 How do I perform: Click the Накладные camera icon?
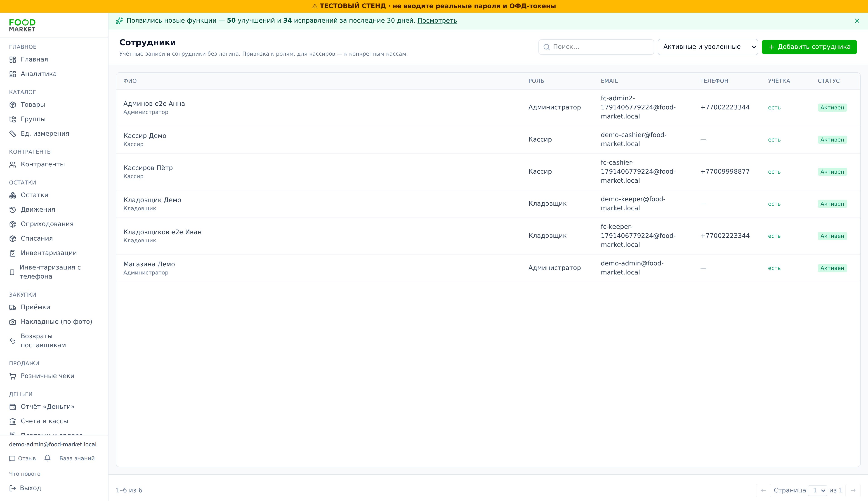coord(13,322)
